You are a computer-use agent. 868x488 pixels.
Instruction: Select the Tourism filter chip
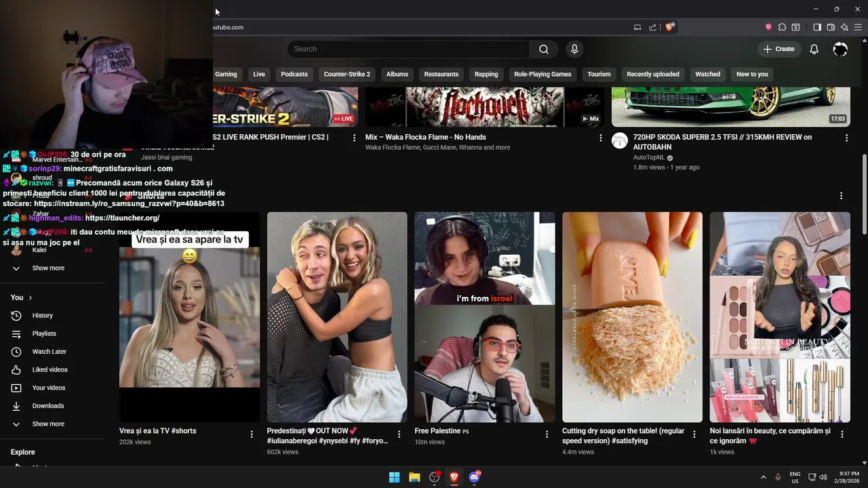click(599, 74)
